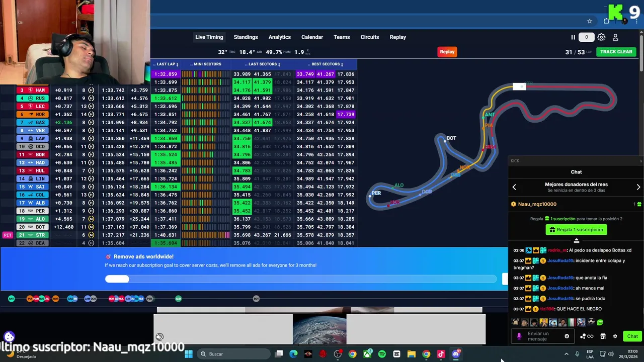Open the Windows Start menu

pyautogui.click(x=189, y=354)
